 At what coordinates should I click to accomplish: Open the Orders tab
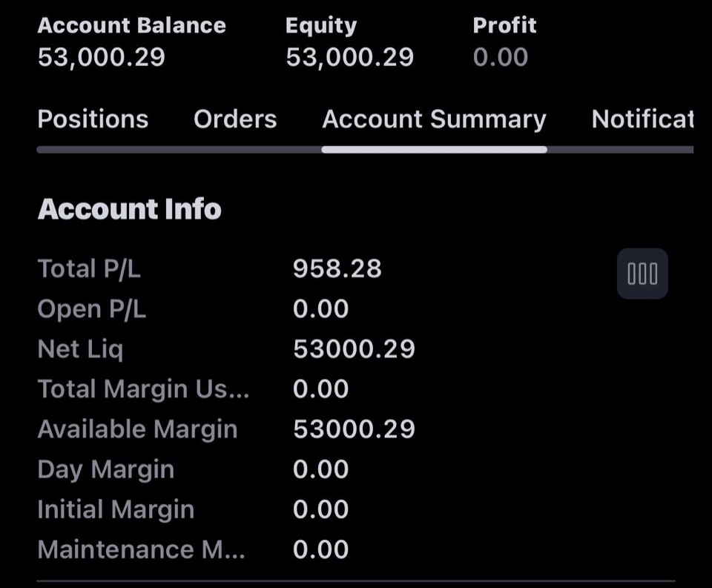point(235,119)
